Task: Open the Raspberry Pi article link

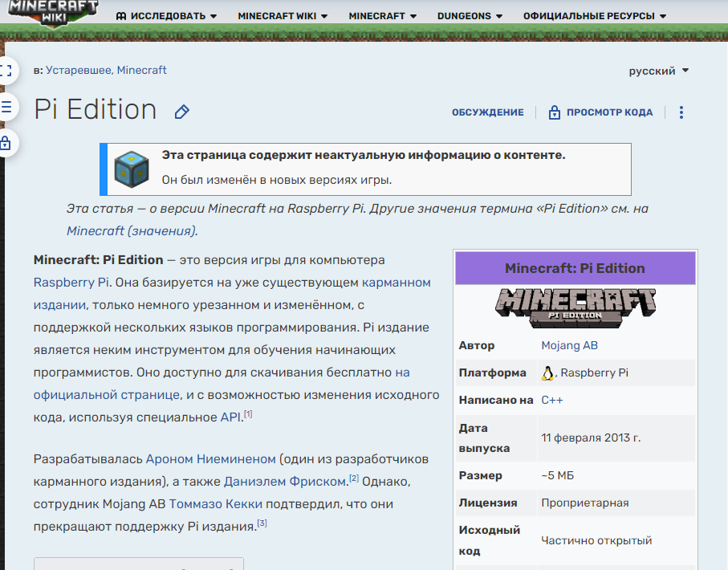Action: coord(71,283)
